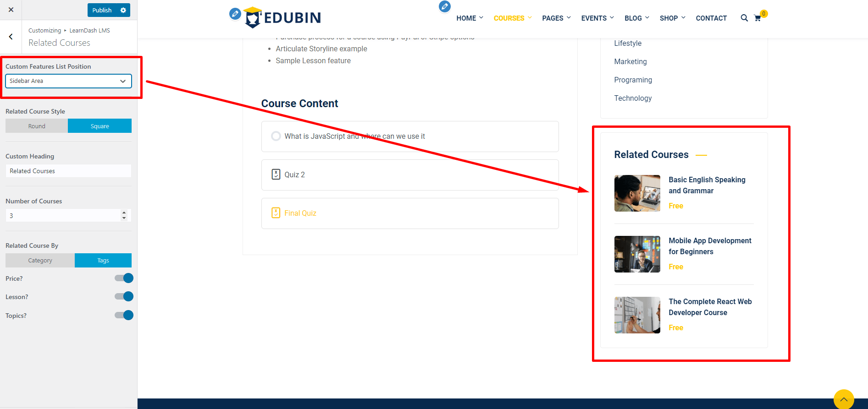The width and height of the screenshot is (868, 409).
Task: Go back using the left chevron arrow
Action: pyautogui.click(x=11, y=37)
